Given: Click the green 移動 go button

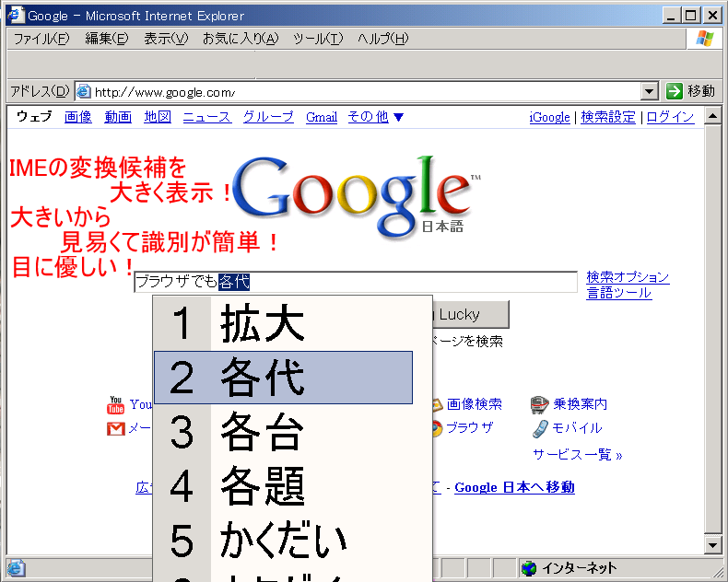Looking at the screenshot, I should point(690,91).
